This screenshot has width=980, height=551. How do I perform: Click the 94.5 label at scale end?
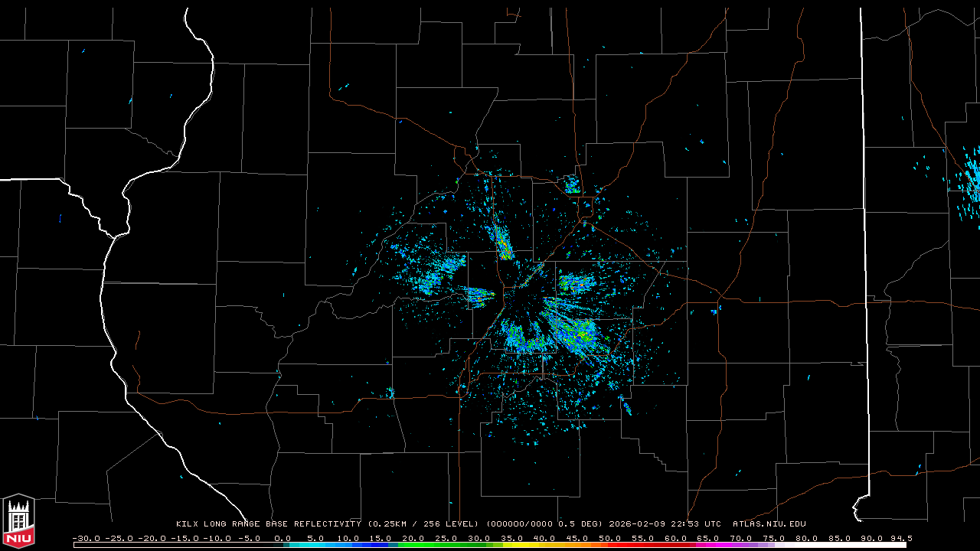pyautogui.click(x=900, y=538)
